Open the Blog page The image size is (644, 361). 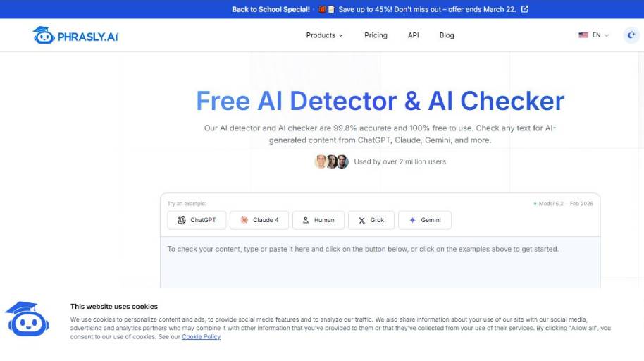[x=447, y=35]
